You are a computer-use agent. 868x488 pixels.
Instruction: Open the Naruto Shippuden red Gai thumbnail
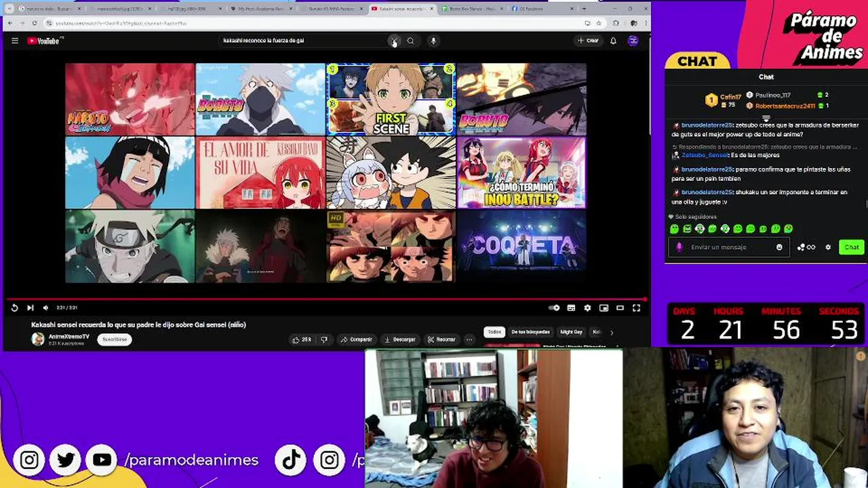130,100
